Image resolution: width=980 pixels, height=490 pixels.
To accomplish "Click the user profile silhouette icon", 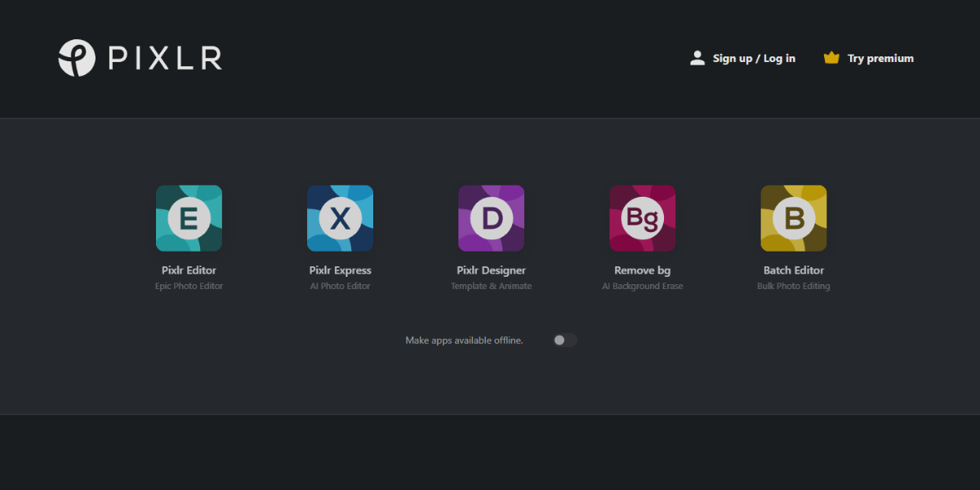I will click(x=697, y=58).
